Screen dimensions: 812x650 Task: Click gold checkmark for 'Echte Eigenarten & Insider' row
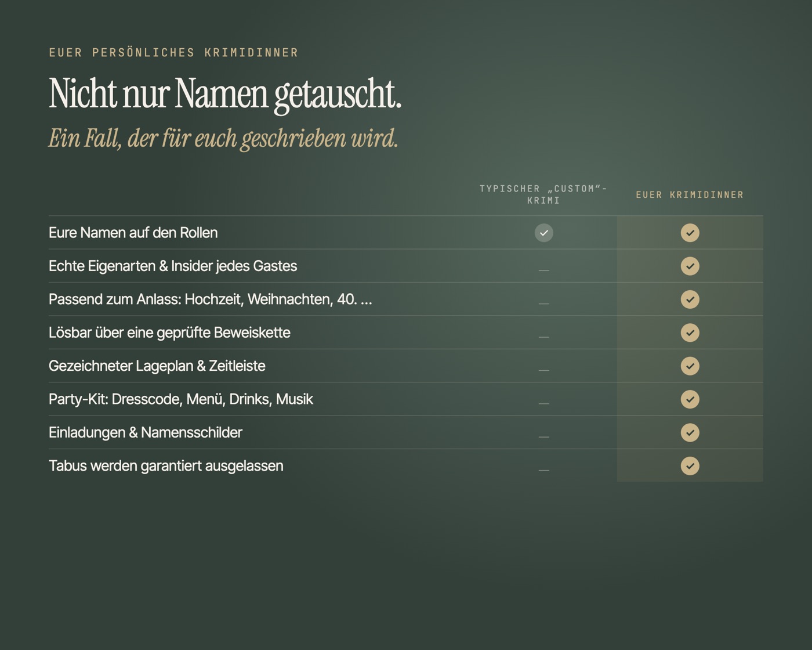pos(690,266)
